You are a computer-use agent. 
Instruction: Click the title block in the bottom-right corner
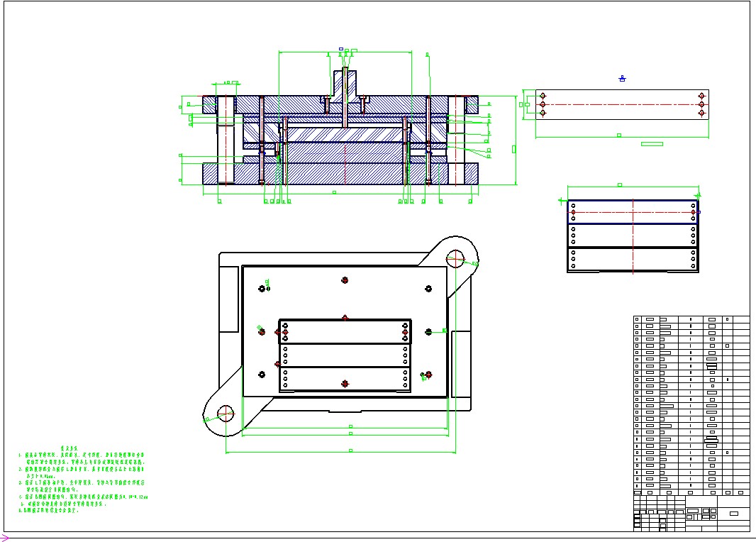click(690, 513)
